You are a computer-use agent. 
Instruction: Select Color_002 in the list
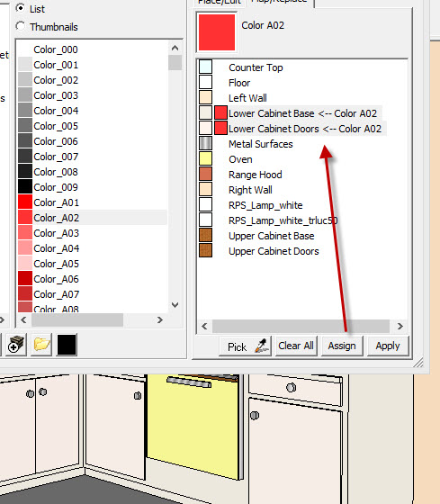[92, 80]
